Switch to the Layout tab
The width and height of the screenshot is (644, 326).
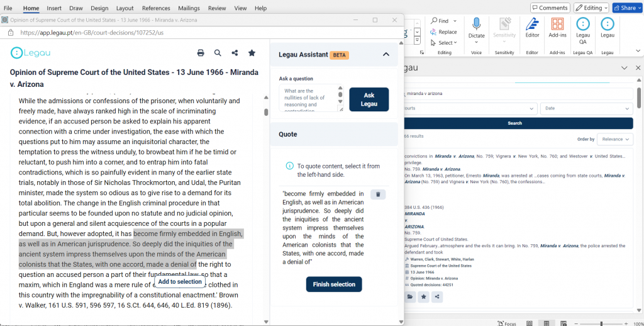(x=125, y=8)
